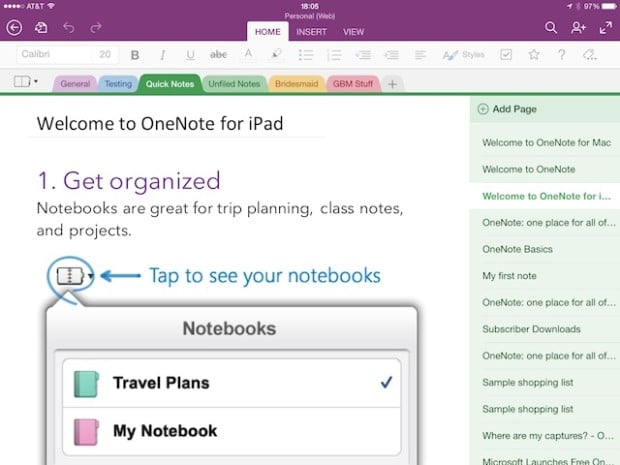The width and height of the screenshot is (620, 465).
Task: Open the Where are my captures page
Action: [545, 436]
